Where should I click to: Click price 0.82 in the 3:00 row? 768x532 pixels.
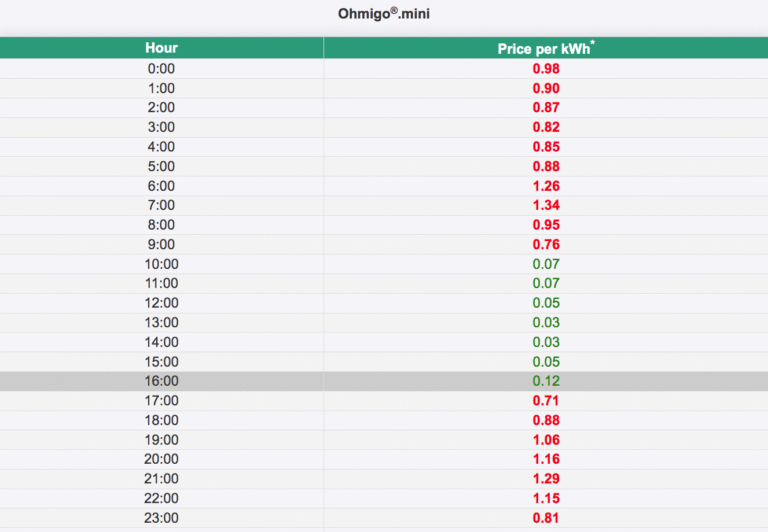tap(546, 127)
